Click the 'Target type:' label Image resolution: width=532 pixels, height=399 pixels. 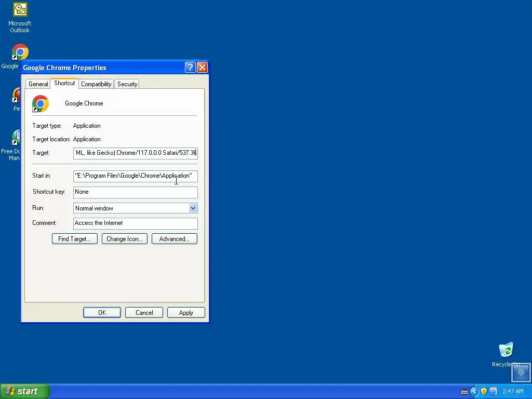47,126
